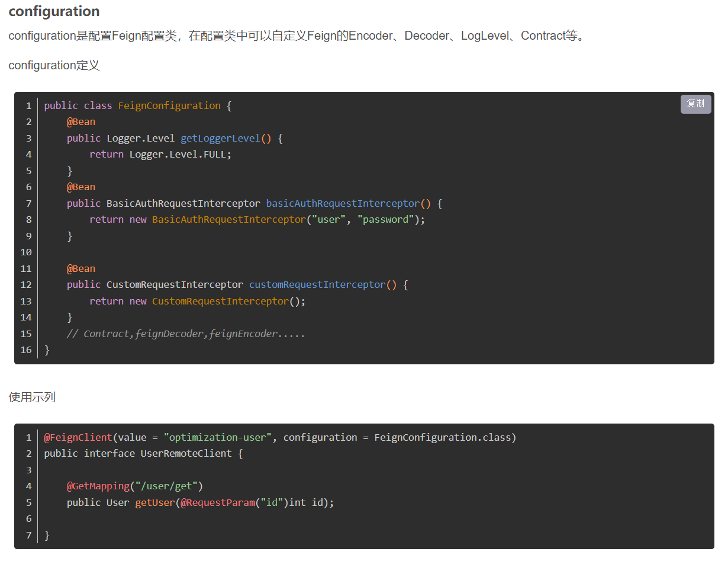
Task: Click 'return Logger.Level.FULL;' code line
Action: pos(160,154)
